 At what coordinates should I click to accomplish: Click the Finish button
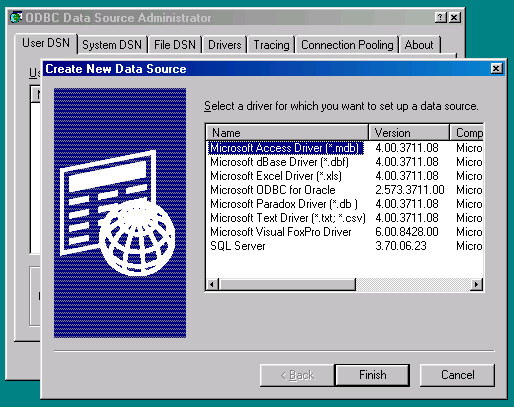372,375
